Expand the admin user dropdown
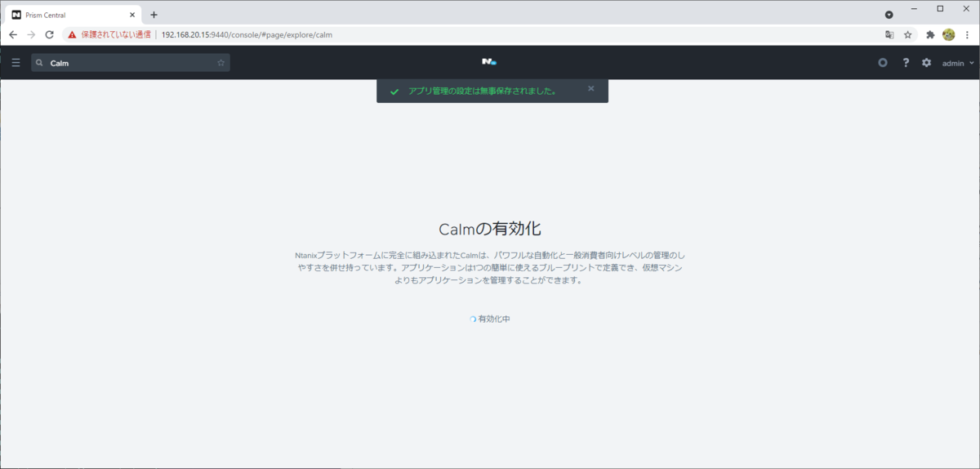980x469 pixels. pos(958,63)
